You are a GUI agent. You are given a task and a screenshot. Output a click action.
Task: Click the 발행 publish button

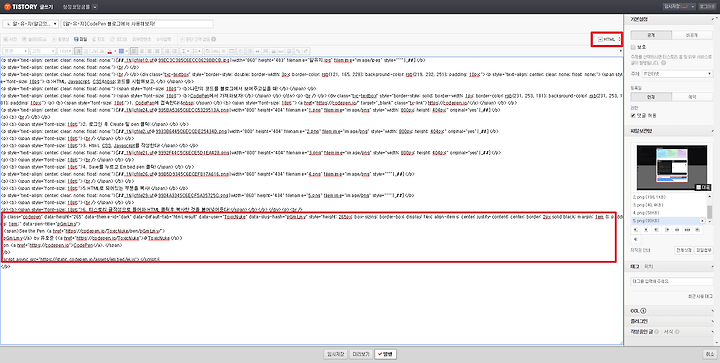(385, 354)
